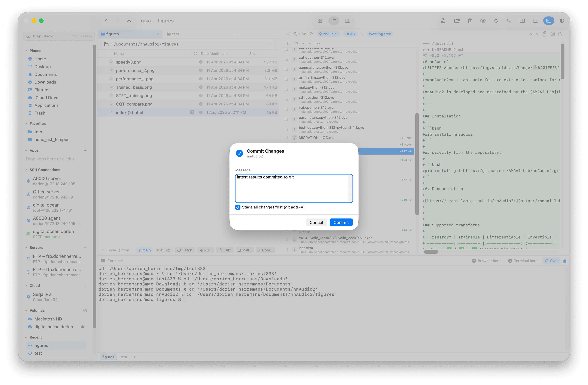Click the changed files list scrollbar
This screenshot has width=588, height=385.
417,164
